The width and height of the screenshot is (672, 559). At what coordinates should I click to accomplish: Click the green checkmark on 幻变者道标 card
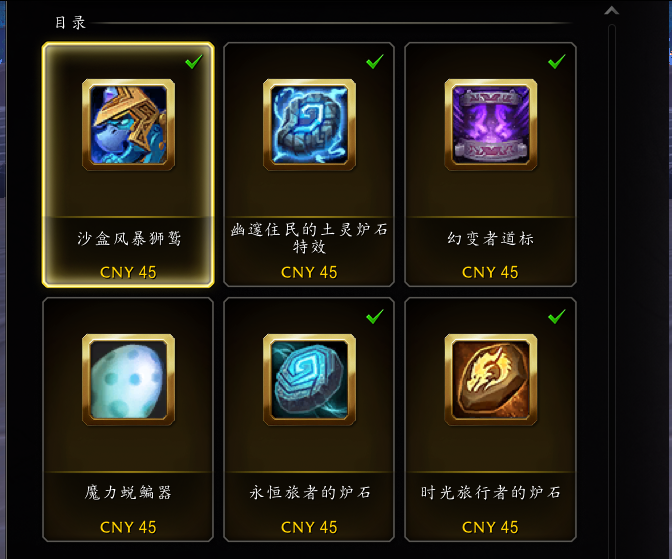[557, 61]
